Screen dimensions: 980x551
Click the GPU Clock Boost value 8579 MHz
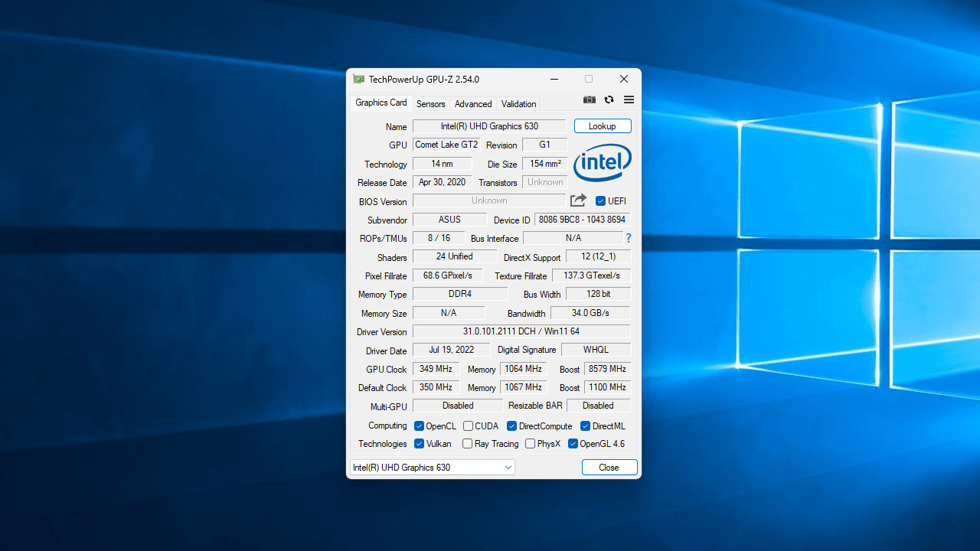(x=607, y=369)
